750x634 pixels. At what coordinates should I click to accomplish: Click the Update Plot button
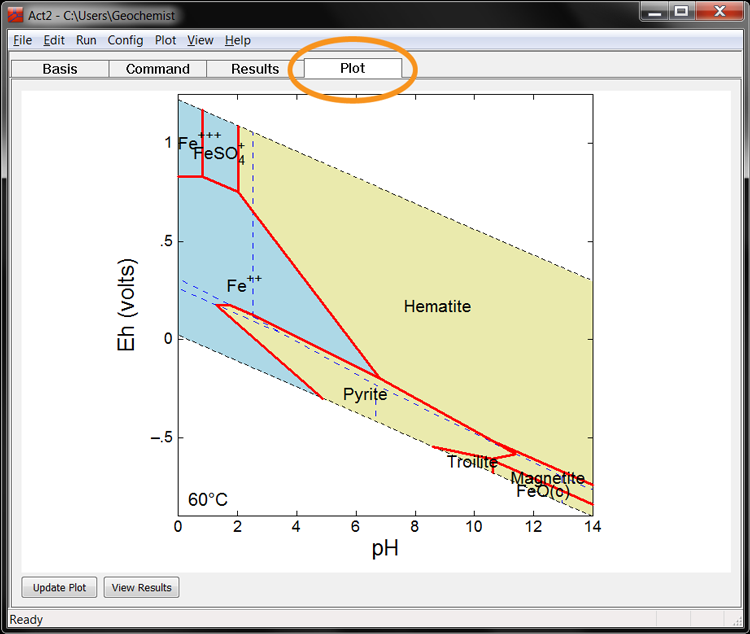(59, 587)
